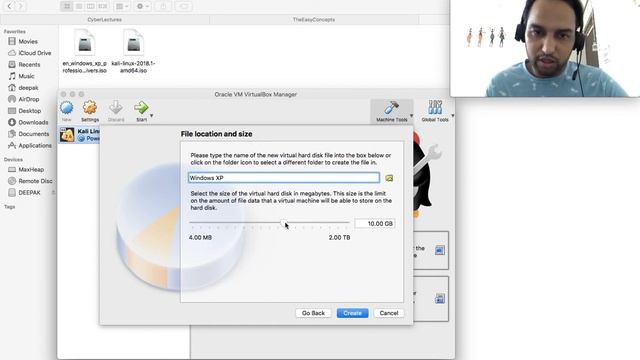Image resolution: width=640 pixels, height=360 pixels.
Task: Click the upper details panel icon in VirtualBox
Action: pos(440,250)
